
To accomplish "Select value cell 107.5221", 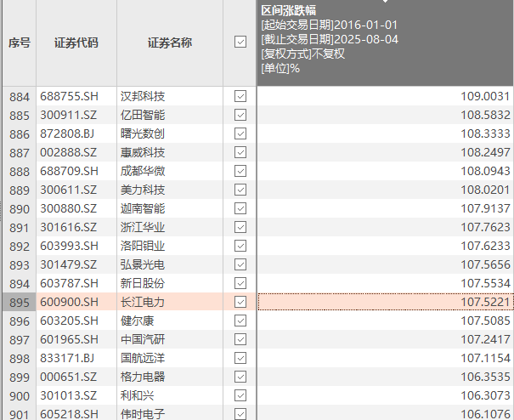I will [385, 302].
